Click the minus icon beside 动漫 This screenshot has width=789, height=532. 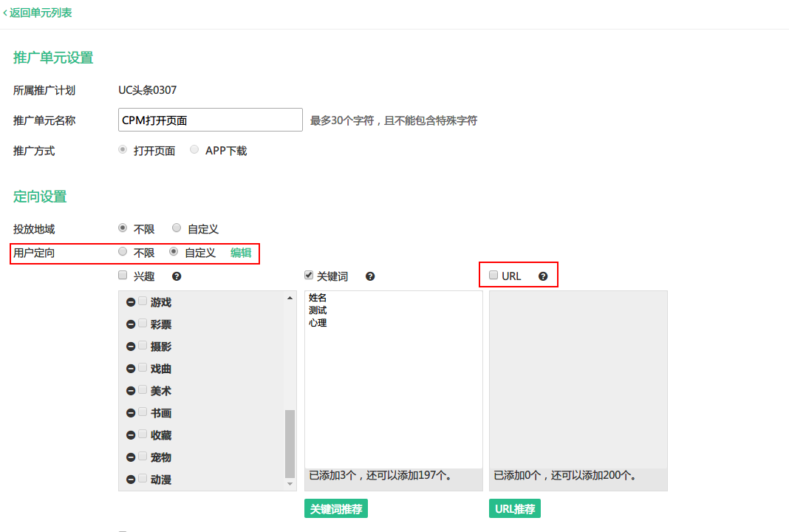[x=131, y=479]
